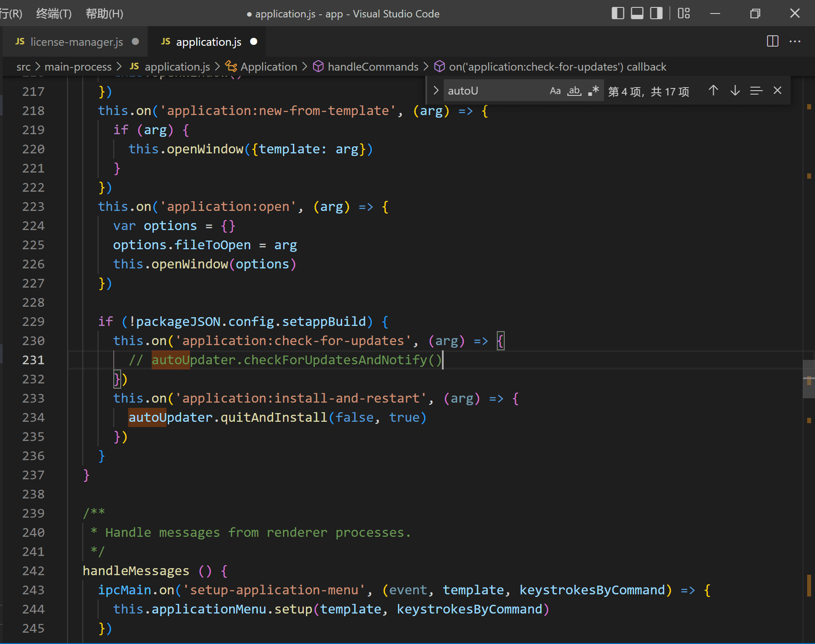Click handleMessages method name
Image resolution: width=815 pixels, height=644 pixels.
click(136, 571)
